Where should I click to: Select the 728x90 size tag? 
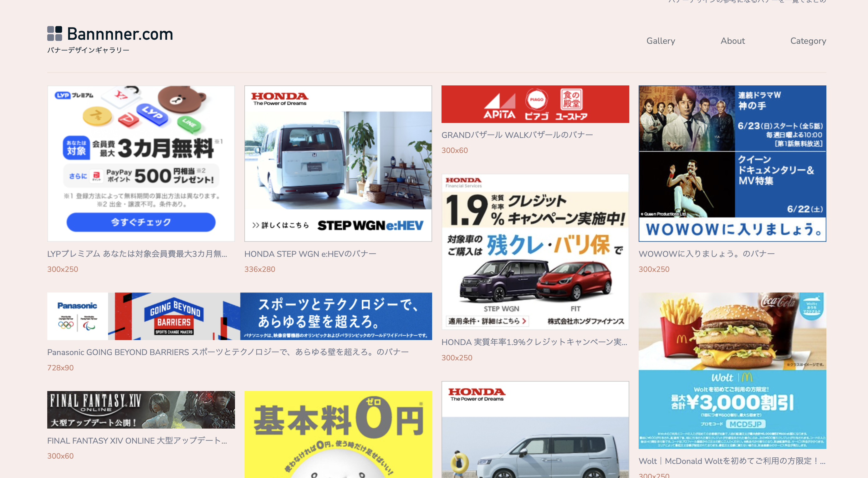coord(60,368)
